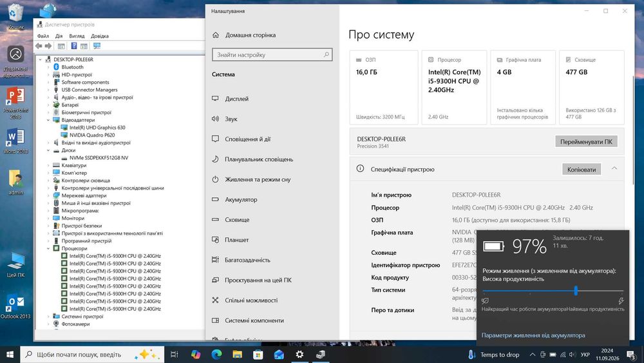
Task: Click the Знайти настройку search field
Action: pos(272,55)
